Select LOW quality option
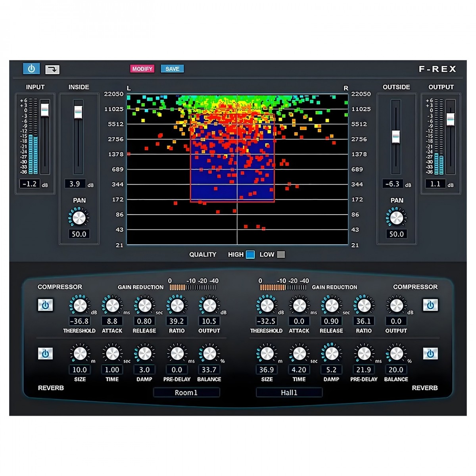The image size is (476, 476). [281, 255]
